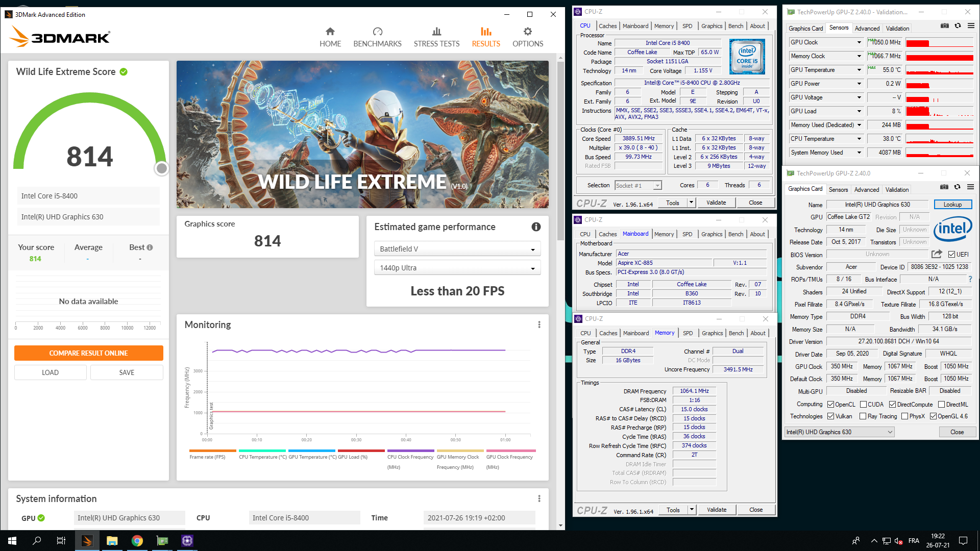Image resolution: width=980 pixels, height=551 pixels.
Task: Launch Chrome from the taskbar
Action: click(137, 541)
